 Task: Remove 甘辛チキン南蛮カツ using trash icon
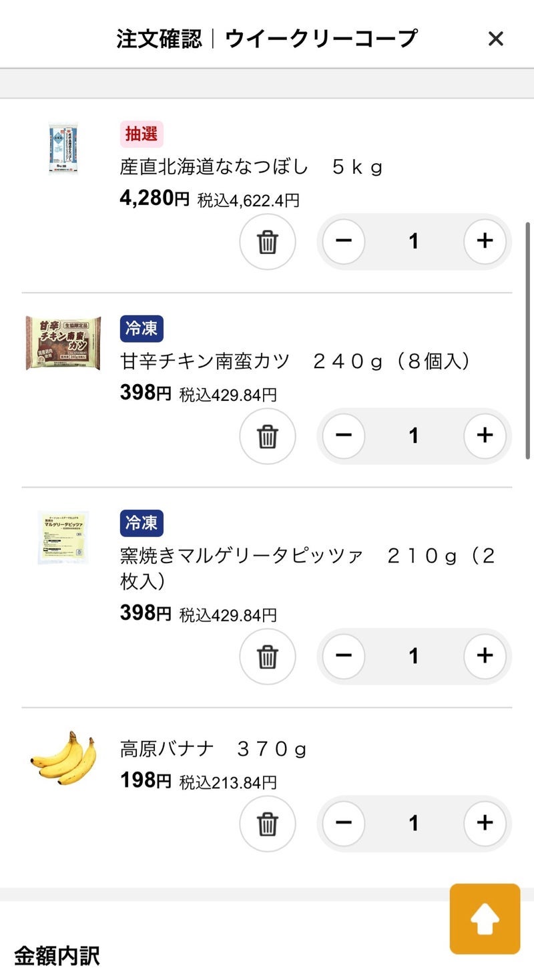click(267, 436)
